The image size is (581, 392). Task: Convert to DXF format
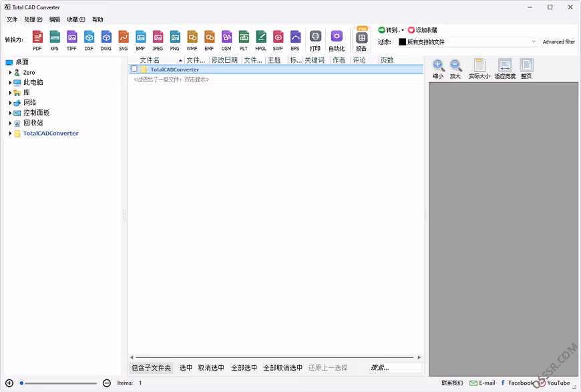point(89,40)
